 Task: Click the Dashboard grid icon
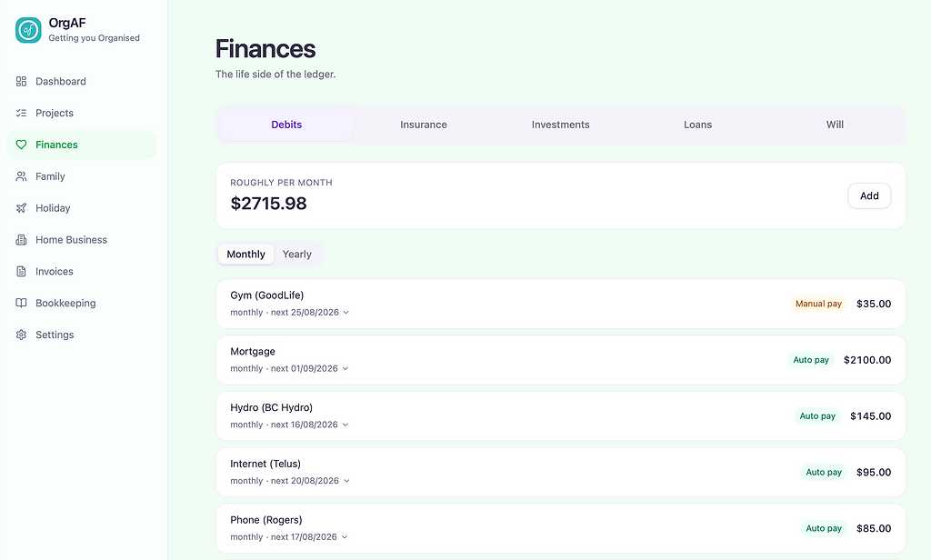22,81
